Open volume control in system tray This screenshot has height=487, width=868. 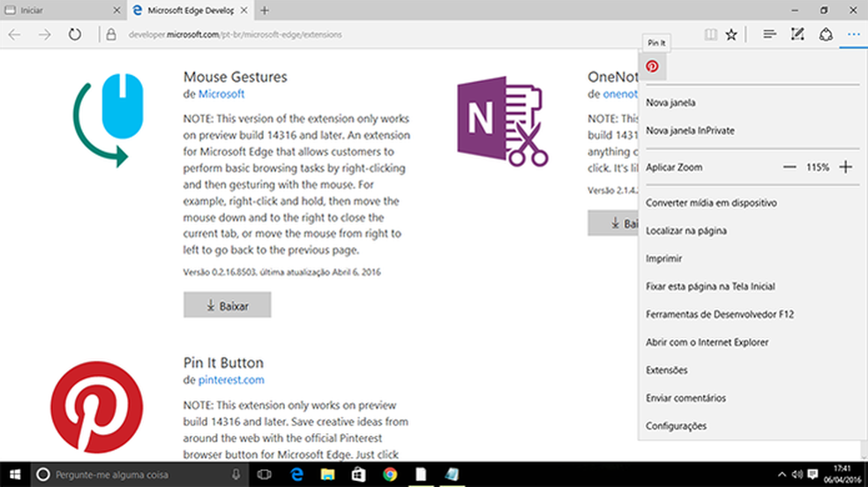click(x=797, y=475)
